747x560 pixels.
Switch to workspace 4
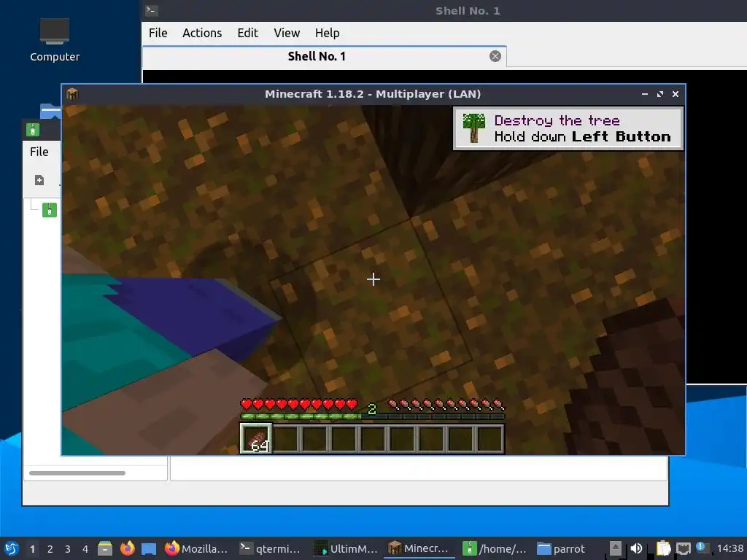click(85, 549)
